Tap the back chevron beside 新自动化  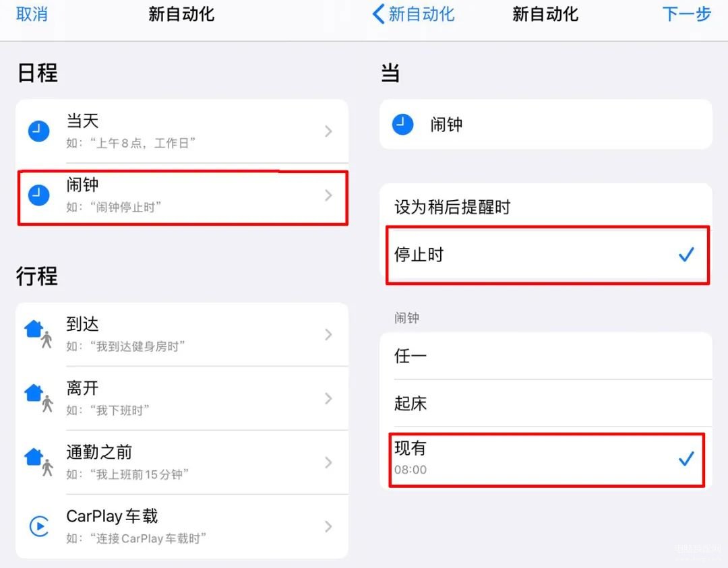tap(378, 14)
